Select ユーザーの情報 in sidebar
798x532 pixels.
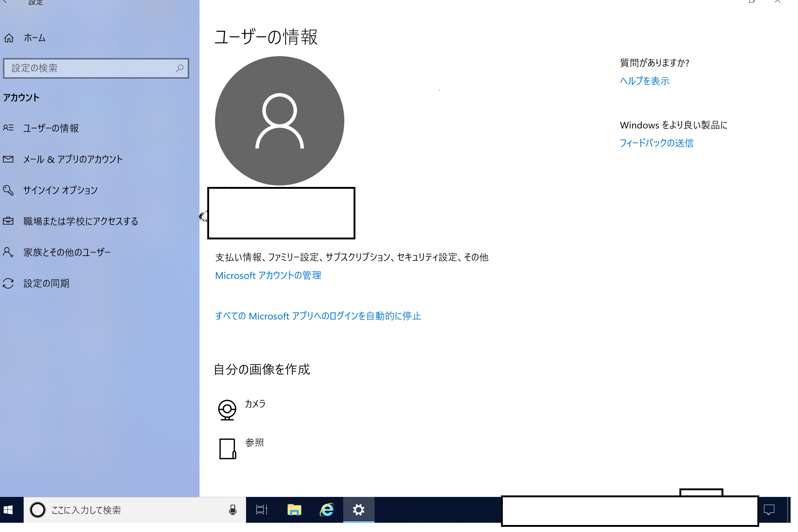click(x=51, y=128)
